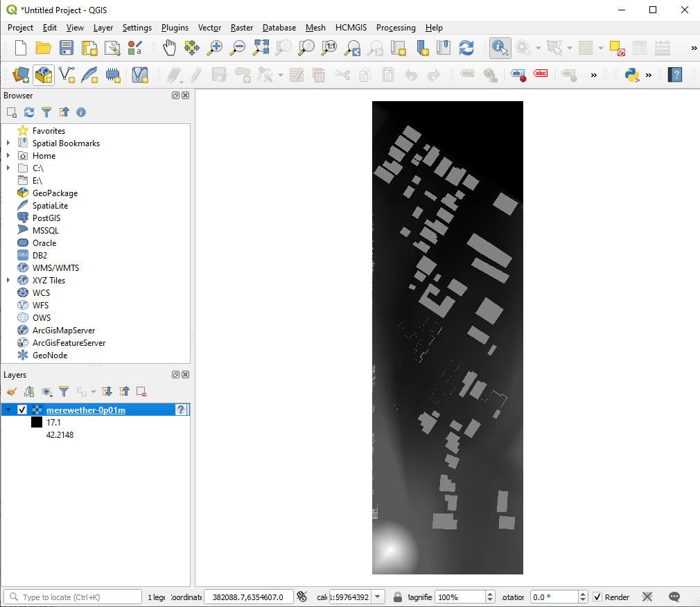Click New GeoPackage Layer icon
Viewport: 700px width, 607px height.
[44, 75]
